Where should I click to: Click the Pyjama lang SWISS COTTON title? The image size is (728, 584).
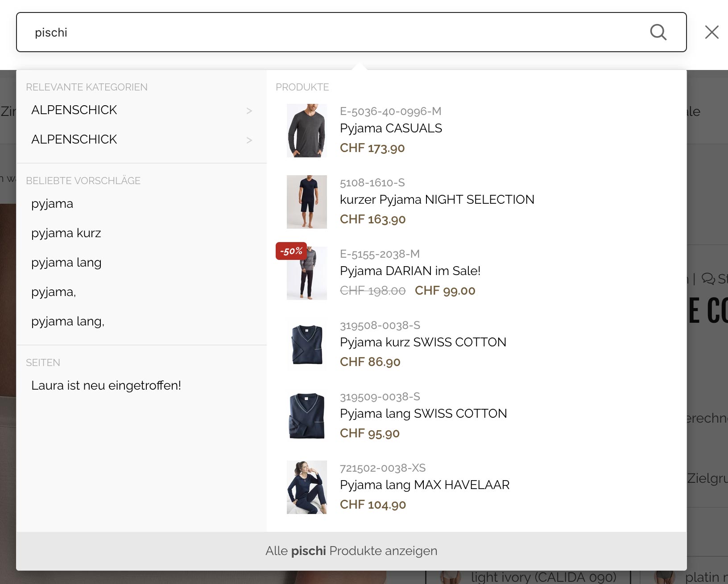click(x=423, y=414)
